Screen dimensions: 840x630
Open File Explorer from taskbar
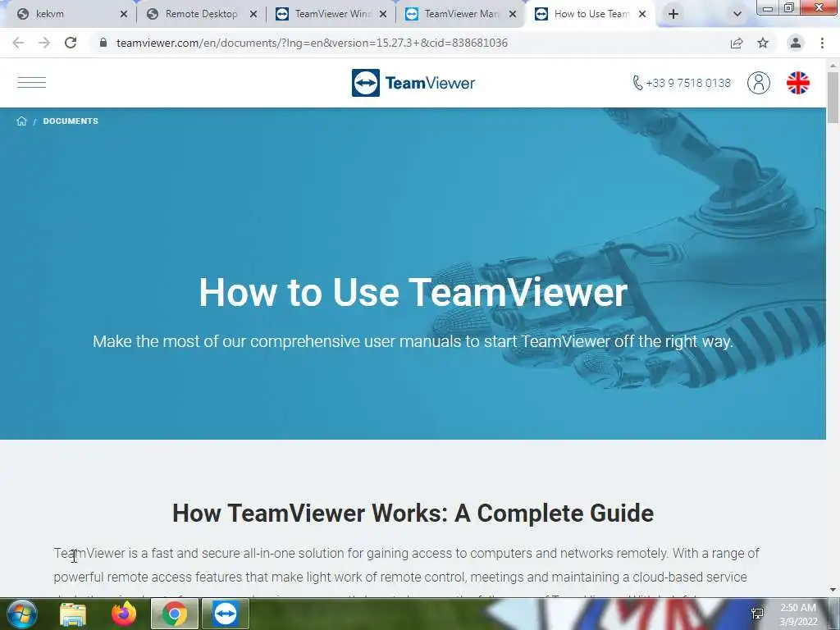point(73,614)
